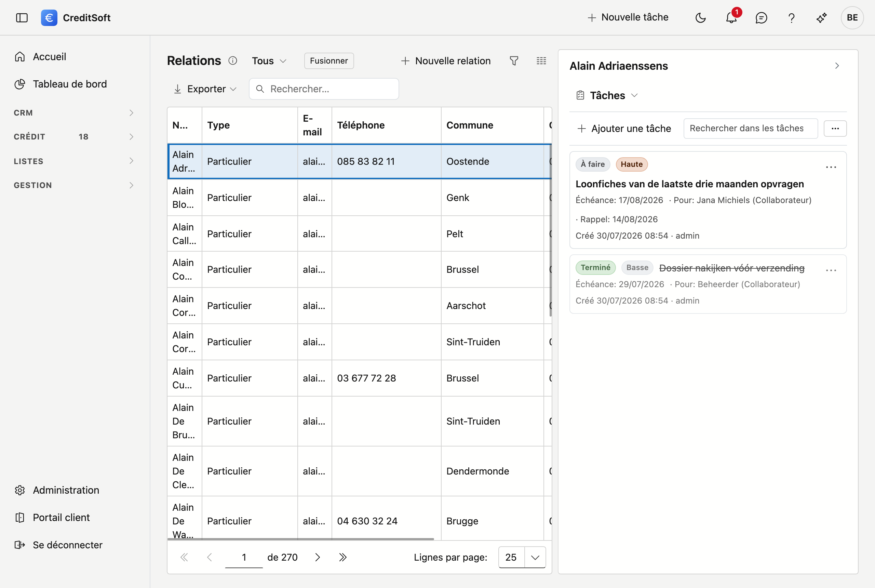Click Ajouter une tâche
The image size is (875, 588).
(624, 129)
